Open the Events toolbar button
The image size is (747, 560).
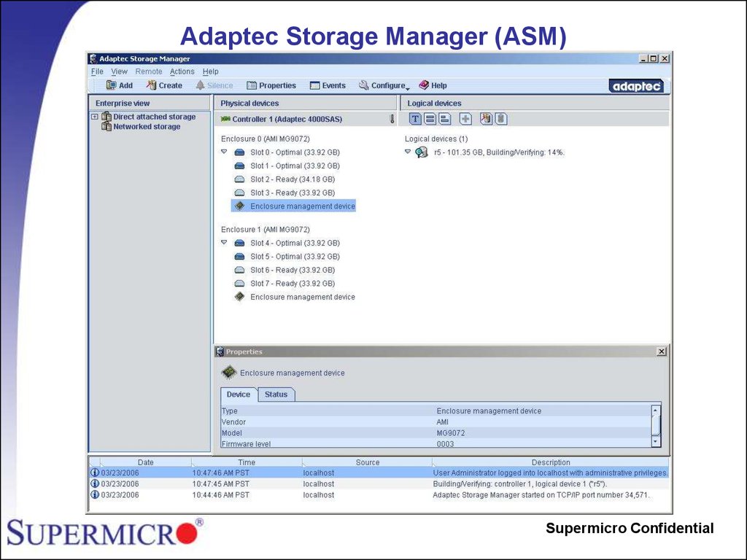(x=328, y=86)
